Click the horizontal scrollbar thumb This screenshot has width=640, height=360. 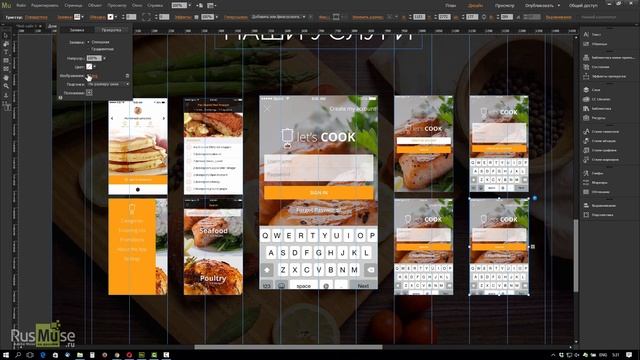288,347
